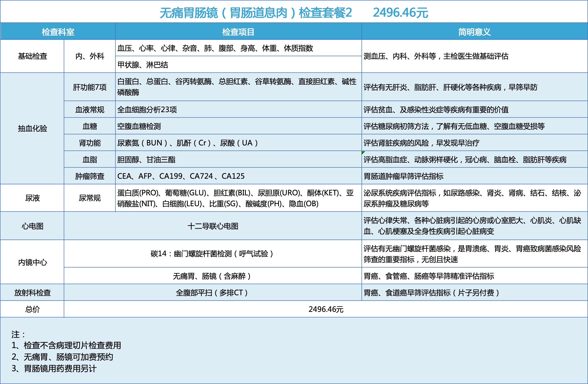
Task: Click note 2、无痛胃、肠镜可加费预约
Action: [x=62, y=357]
